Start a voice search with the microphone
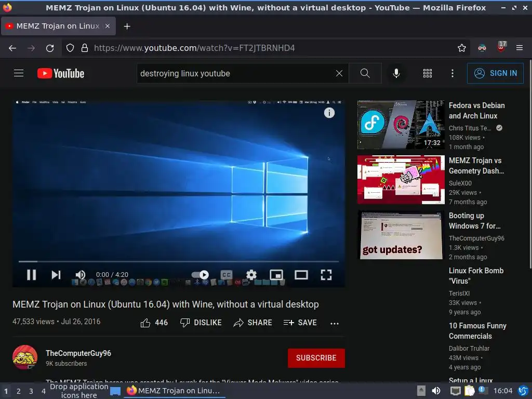The height and width of the screenshot is (399, 532). click(x=396, y=73)
